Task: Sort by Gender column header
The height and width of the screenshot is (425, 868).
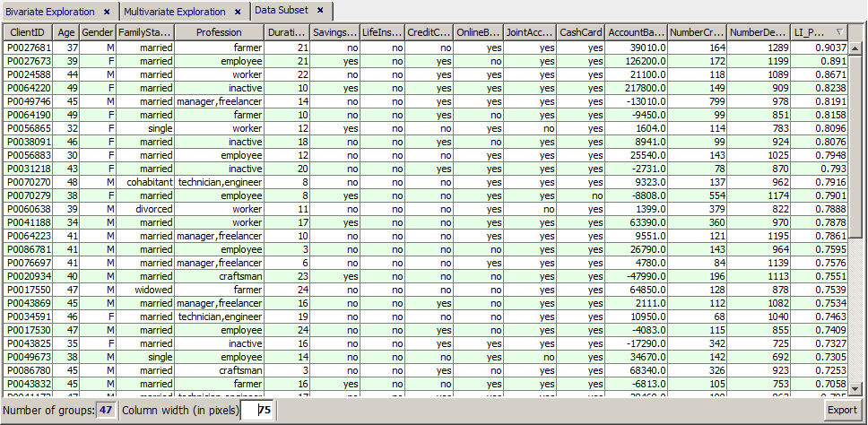Action: coord(98,32)
